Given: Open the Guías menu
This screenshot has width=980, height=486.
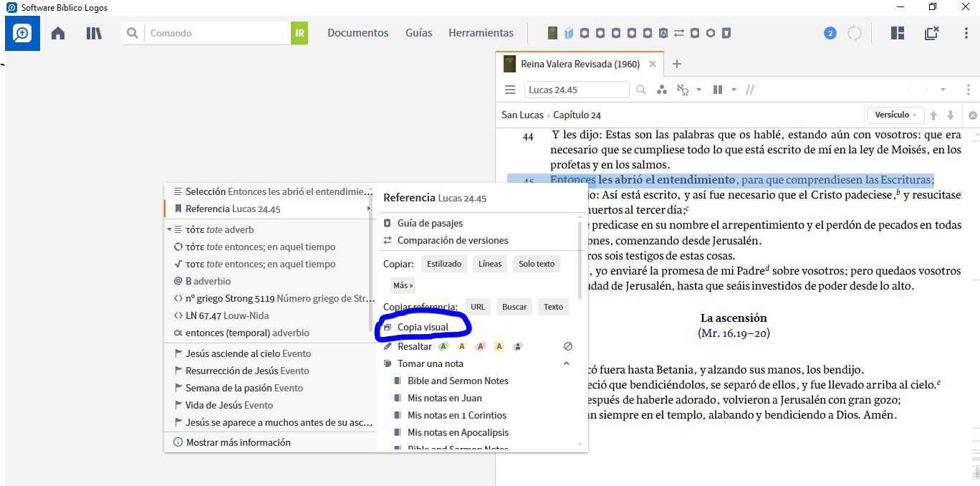Looking at the screenshot, I should pyautogui.click(x=418, y=33).
